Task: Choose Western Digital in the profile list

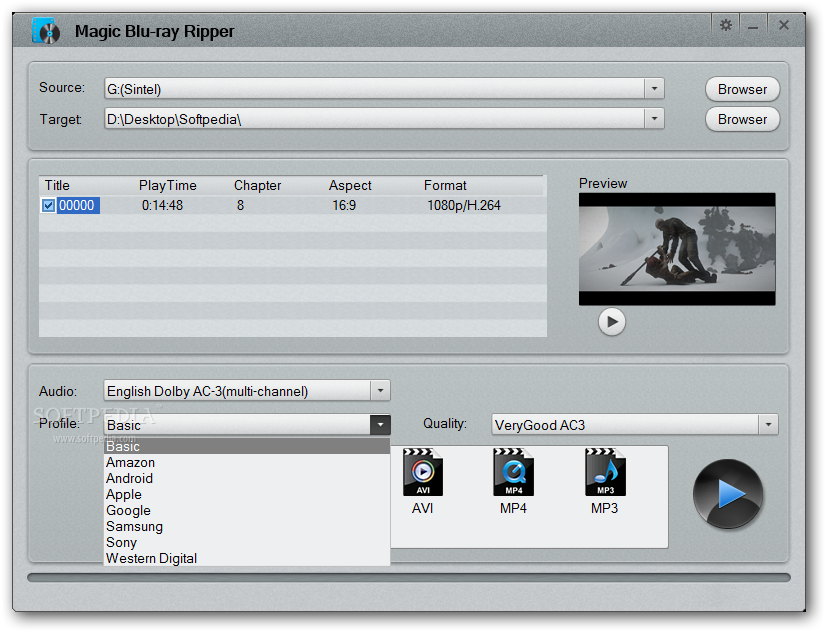Action: [247, 558]
